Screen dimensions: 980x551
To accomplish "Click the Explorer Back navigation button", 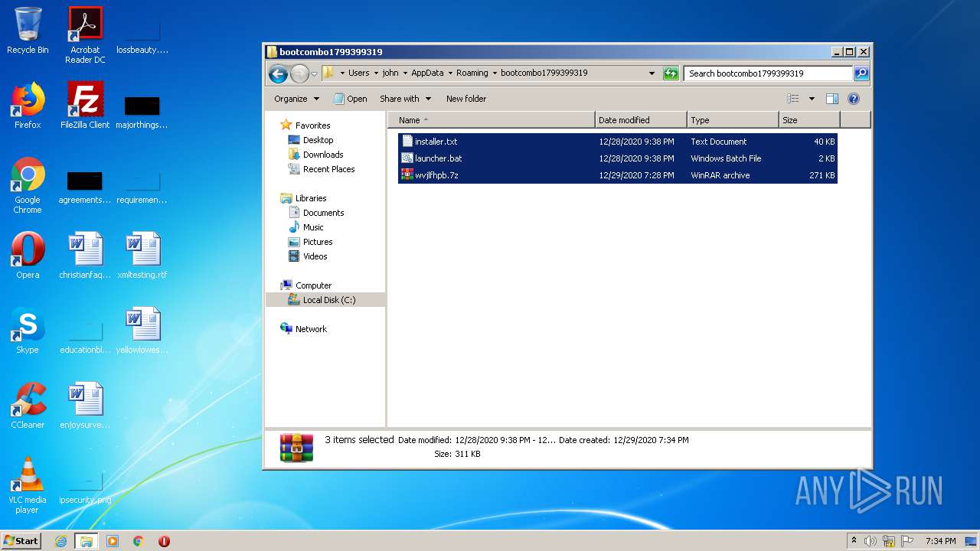I will click(278, 73).
